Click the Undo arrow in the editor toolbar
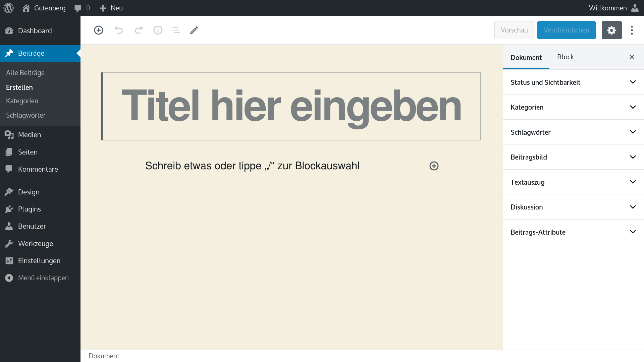The width and height of the screenshot is (644, 362). [118, 30]
